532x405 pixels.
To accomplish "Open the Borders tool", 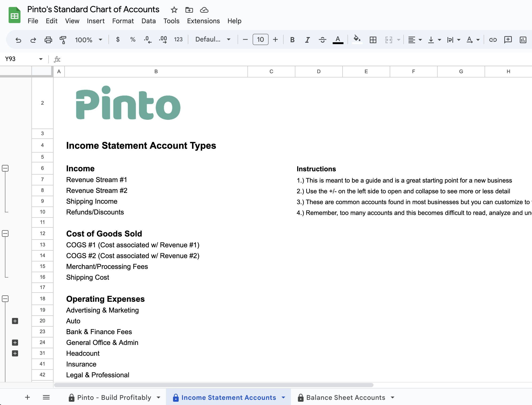I will pyautogui.click(x=373, y=40).
